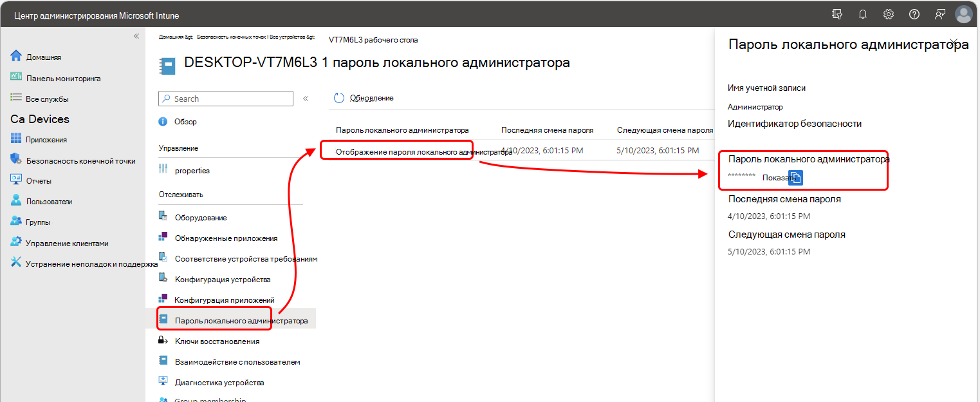Image resolution: width=980 pixels, height=402 pixels.
Task: Collapse the device menu next to Search
Action: tap(306, 99)
